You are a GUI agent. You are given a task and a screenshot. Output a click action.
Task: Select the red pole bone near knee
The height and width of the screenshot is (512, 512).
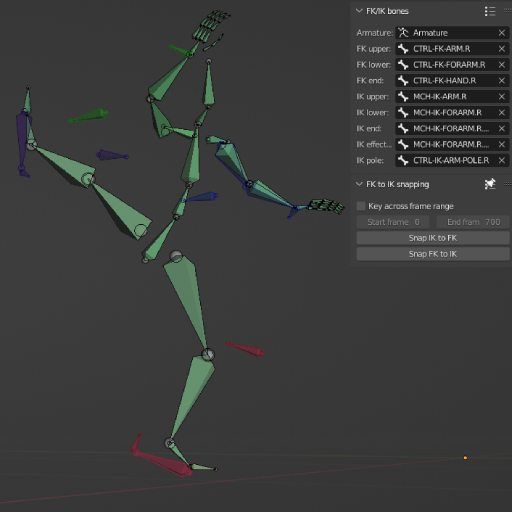tap(245, 349)
